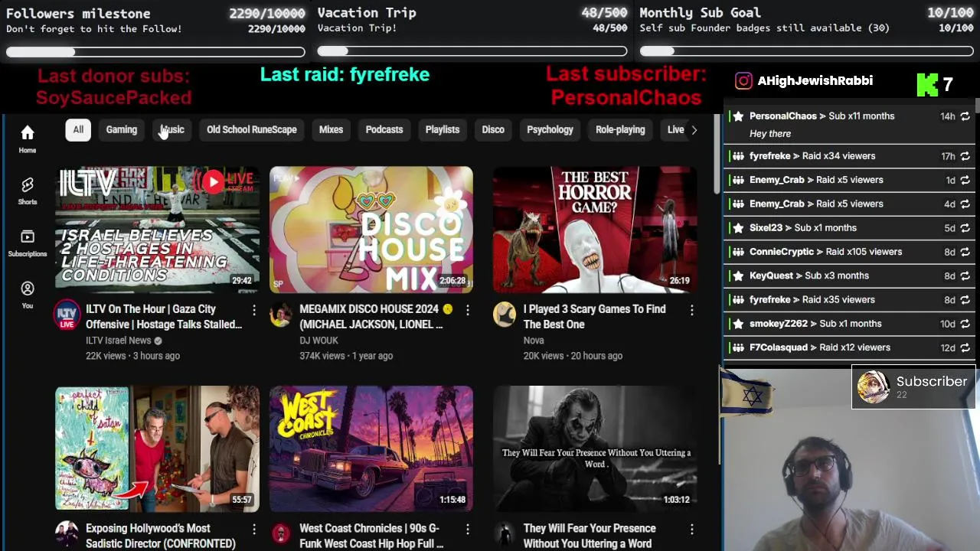
Task: Click the Followers milestone progress bar
Action: point(155,52)
